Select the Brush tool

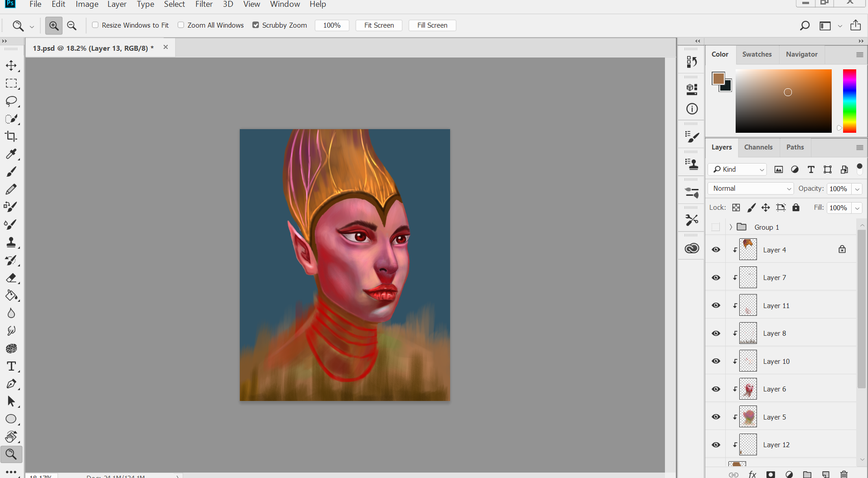click(11, 172)
